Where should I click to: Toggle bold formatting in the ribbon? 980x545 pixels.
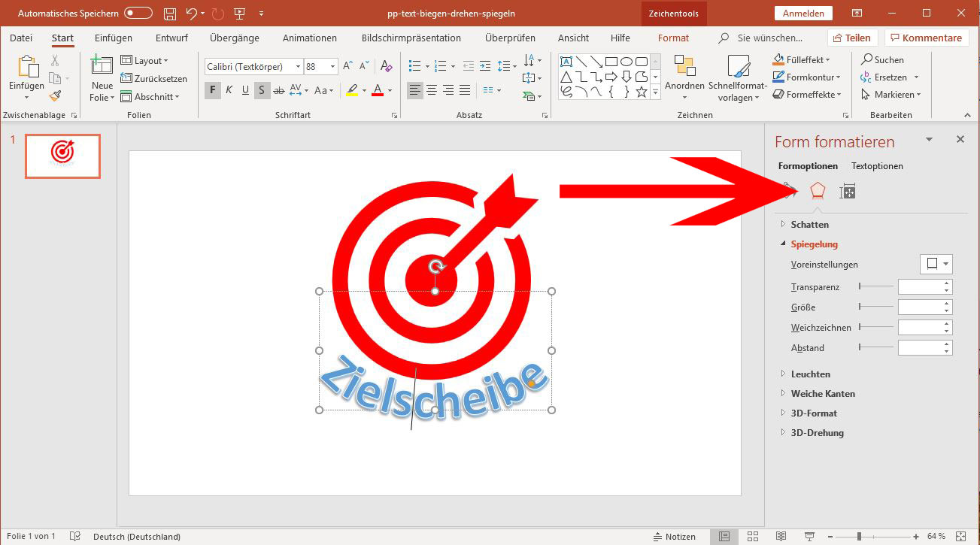[x=211, y=89]
